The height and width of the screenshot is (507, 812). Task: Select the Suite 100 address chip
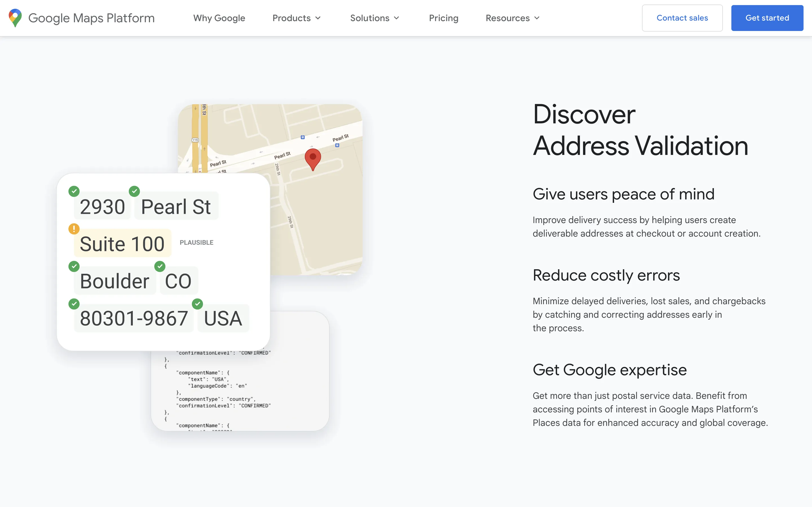click(122, 243)
